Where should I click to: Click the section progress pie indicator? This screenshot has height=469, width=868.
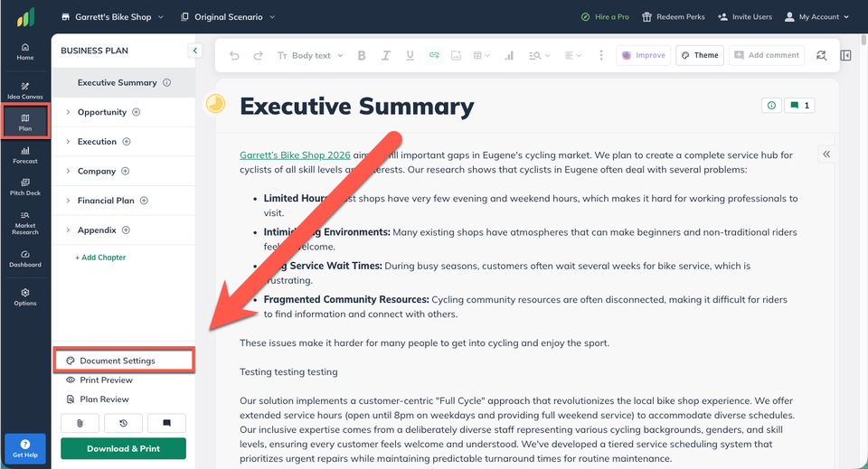[215, 103]
